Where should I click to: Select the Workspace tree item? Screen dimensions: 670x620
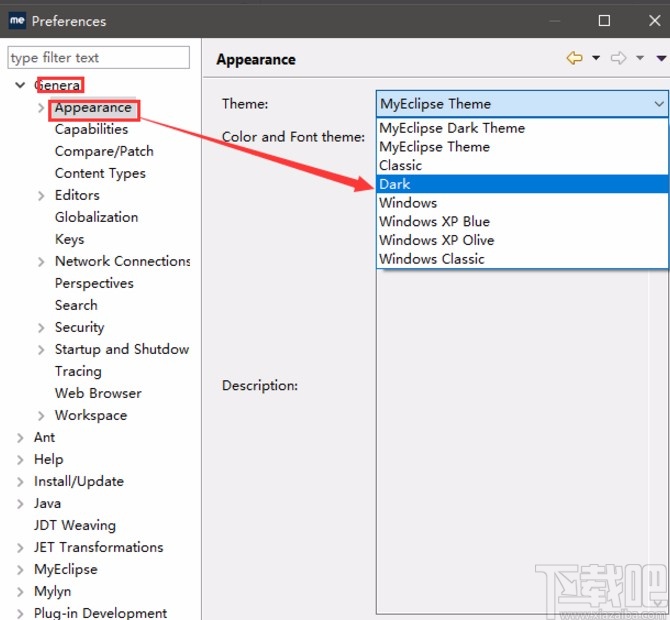tap(91, 416)
